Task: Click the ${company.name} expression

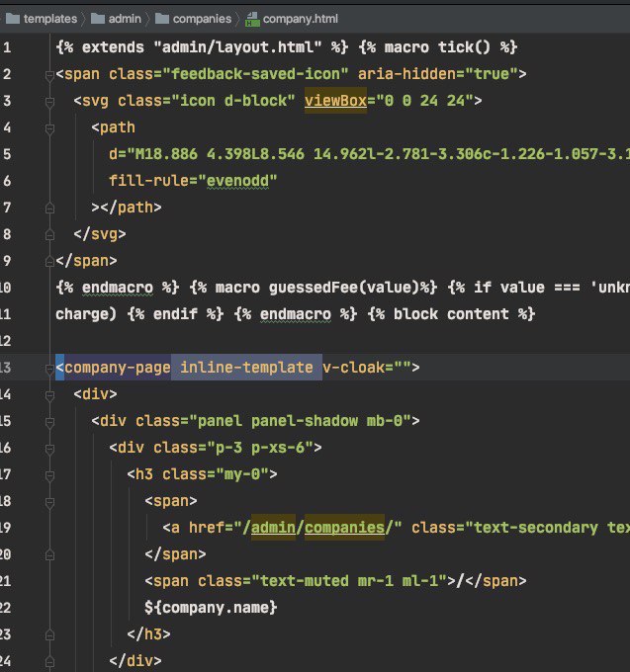Action: coord(211,608)
